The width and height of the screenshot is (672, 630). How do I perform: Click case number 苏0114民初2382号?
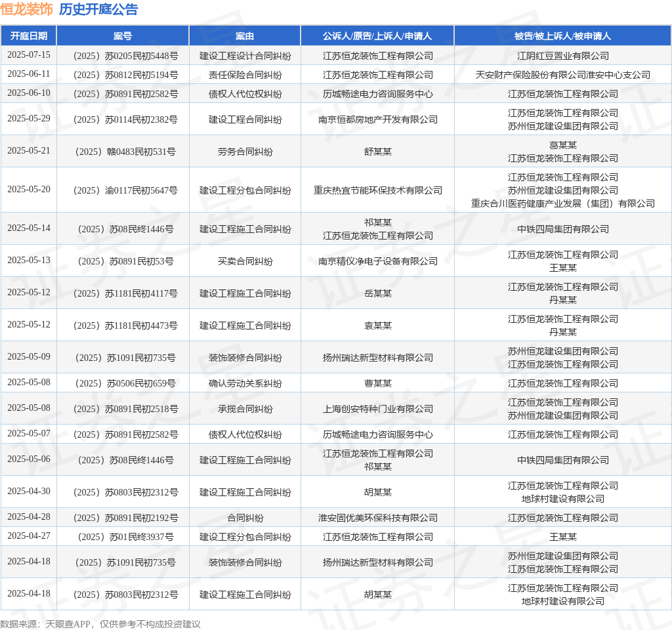[125, 119]
